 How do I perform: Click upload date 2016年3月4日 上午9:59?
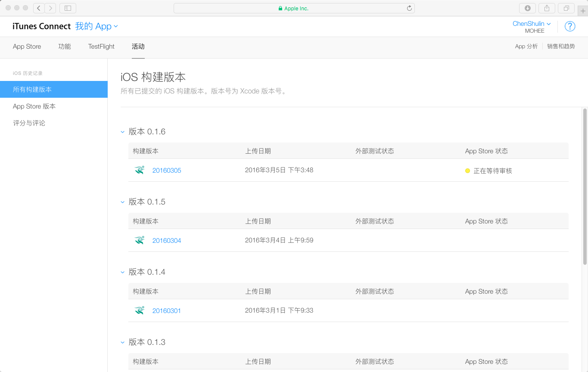point(279,240)
